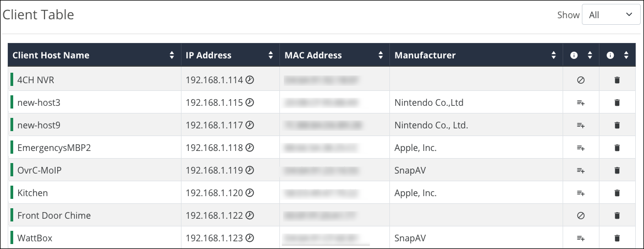Click the info icon in the second-to-last header
The width and height of the screenshot is (644, 249).
click(x=574, y=55)
